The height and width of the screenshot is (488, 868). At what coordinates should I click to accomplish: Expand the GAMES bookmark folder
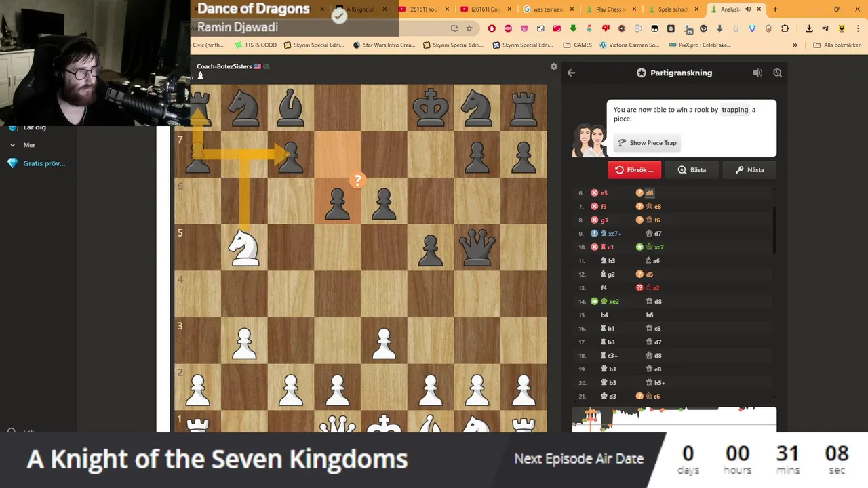click(x=578, y=45)
